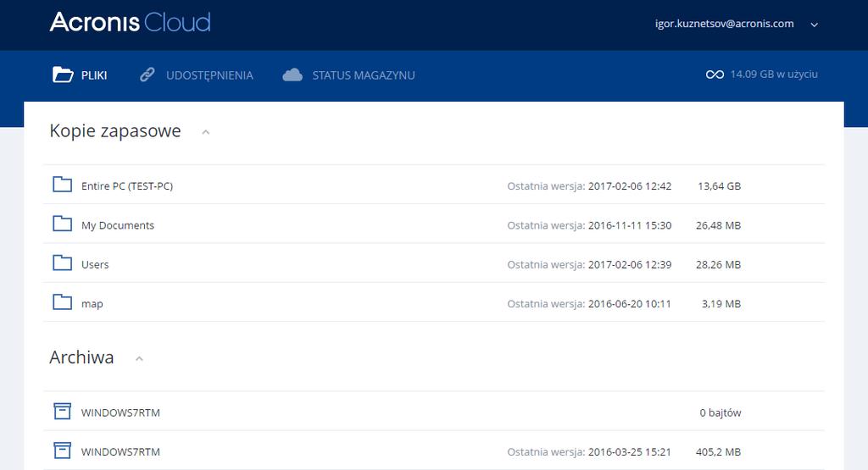Click the open folder icon beside PLIKI
Image resolution: width=868 pixels, height=470 pixels.
63,74
